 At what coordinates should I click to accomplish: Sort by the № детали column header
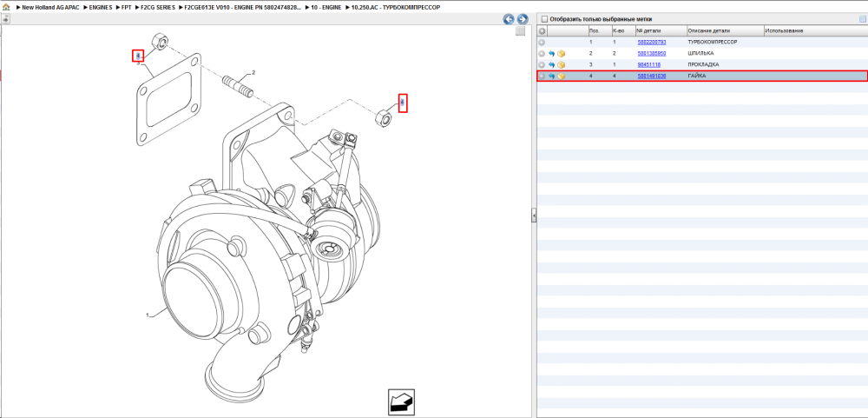click(661, 31)
